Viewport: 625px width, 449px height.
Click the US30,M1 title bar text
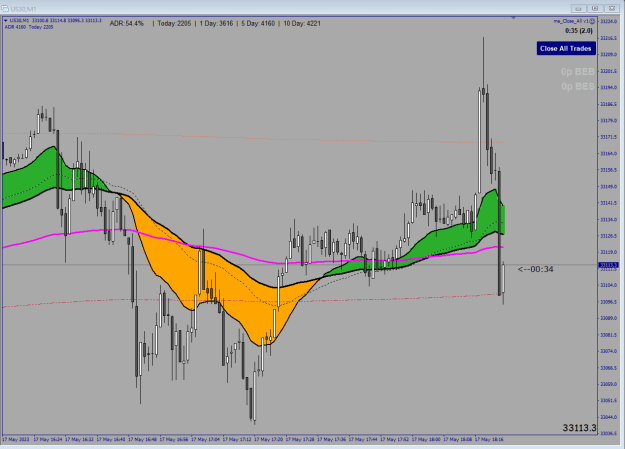[x=23, y=9]
